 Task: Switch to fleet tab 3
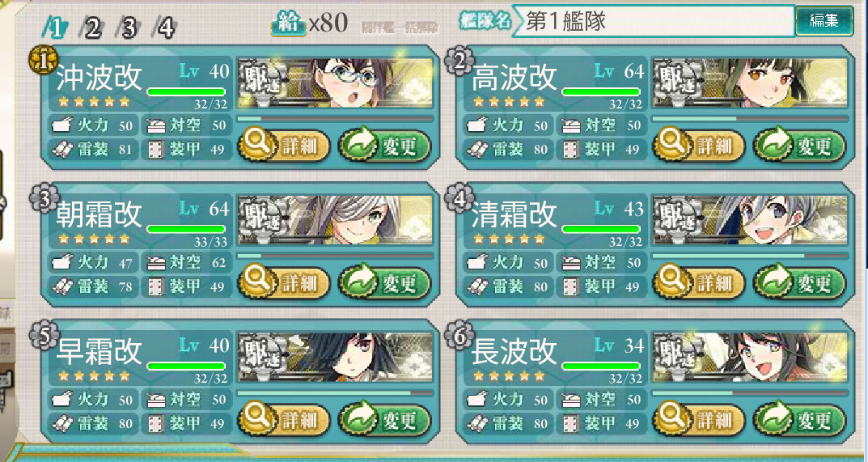click(129, 28)
